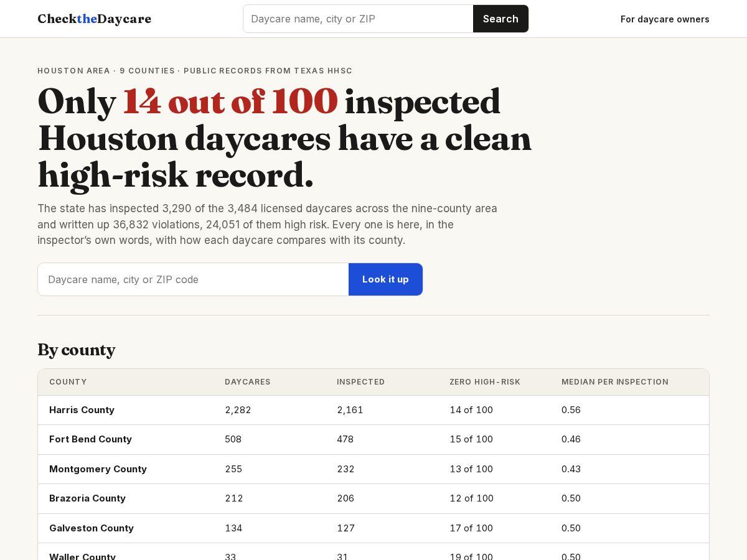Select the COUNTY column header
Image resolution: width=747 pixels, height=560 pixels.
68,382
